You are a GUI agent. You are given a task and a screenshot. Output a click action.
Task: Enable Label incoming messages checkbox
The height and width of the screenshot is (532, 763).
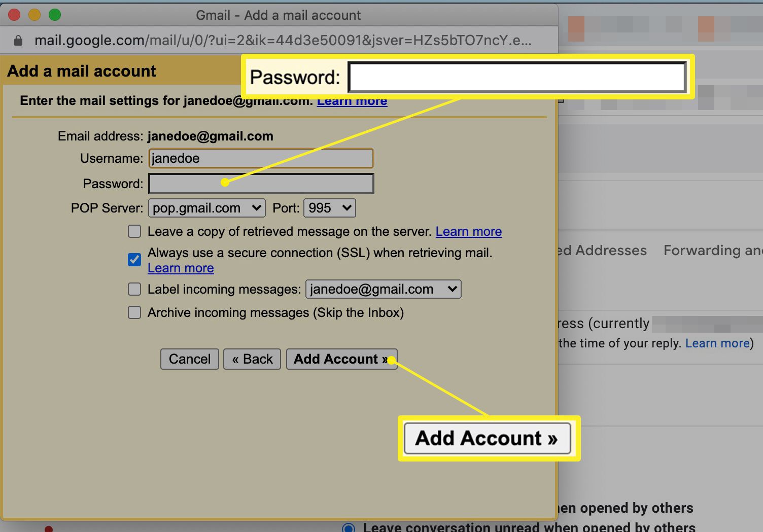point(134,289)
